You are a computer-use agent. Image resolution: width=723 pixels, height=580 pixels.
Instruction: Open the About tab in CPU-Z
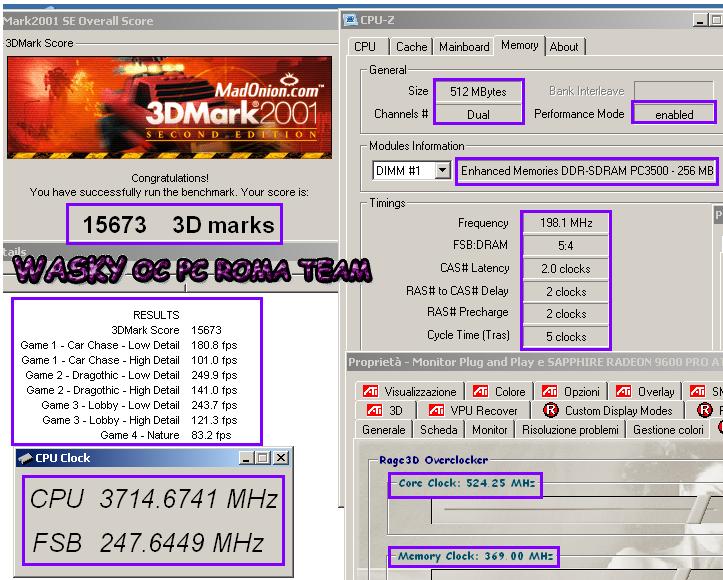coord(564,47)
